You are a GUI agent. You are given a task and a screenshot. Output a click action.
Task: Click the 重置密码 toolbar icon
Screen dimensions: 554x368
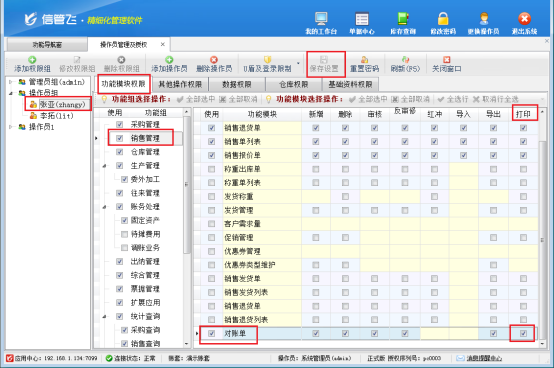364,60
